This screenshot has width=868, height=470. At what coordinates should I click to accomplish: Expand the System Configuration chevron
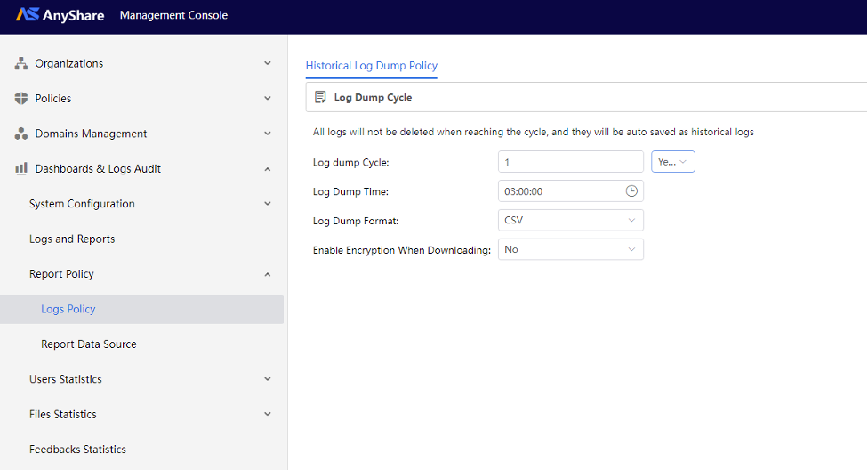pos(268,204)
